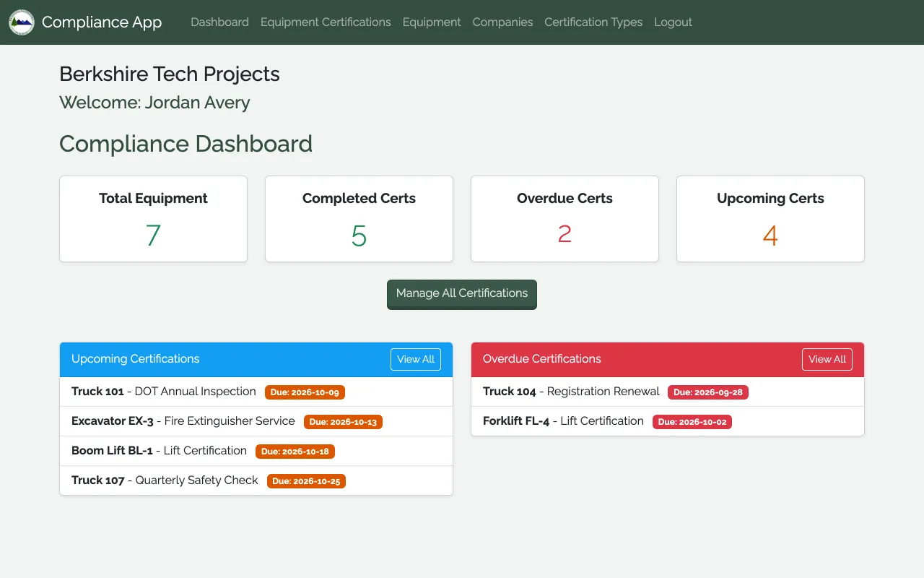Click Truck 104 Registration Renewal row
Screen dimensions: 924x578
click(x=668, y=392)
